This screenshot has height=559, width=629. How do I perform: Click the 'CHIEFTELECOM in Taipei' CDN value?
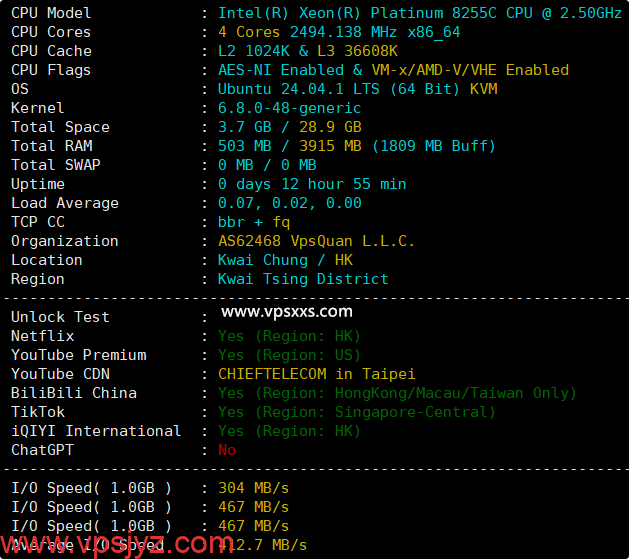click(317, 374)
